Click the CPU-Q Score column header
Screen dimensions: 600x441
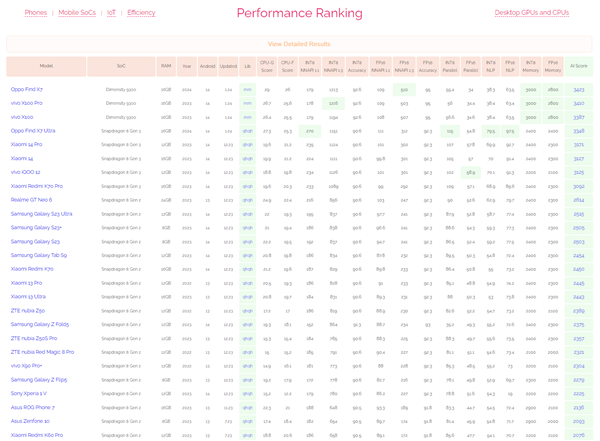point(267,66)
